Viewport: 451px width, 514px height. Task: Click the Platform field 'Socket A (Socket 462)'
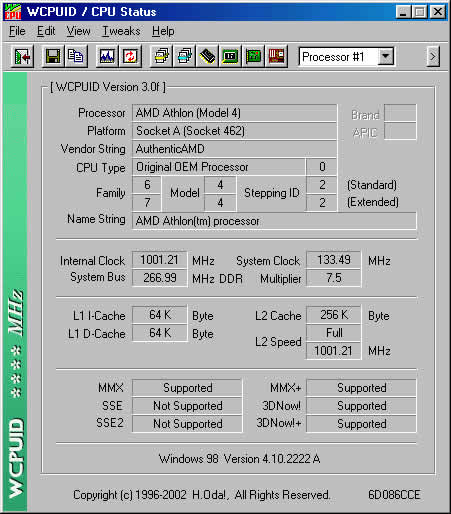click(234, 131)
